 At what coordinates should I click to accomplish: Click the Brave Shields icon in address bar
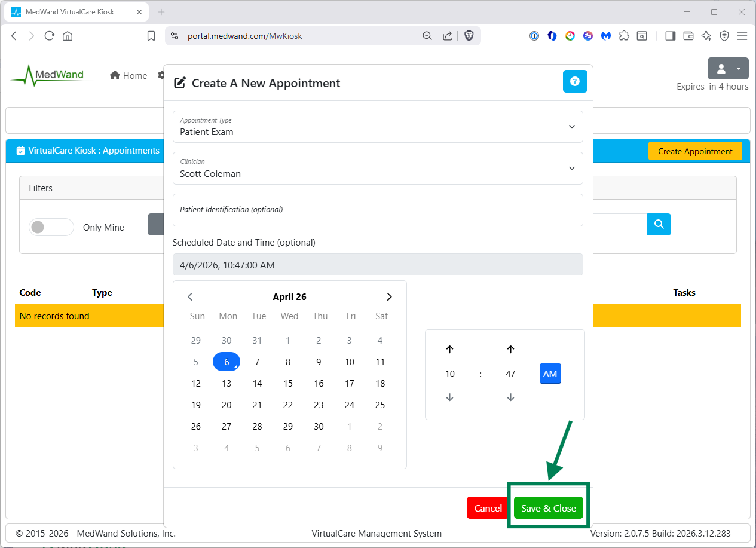(x=469, y=36)
